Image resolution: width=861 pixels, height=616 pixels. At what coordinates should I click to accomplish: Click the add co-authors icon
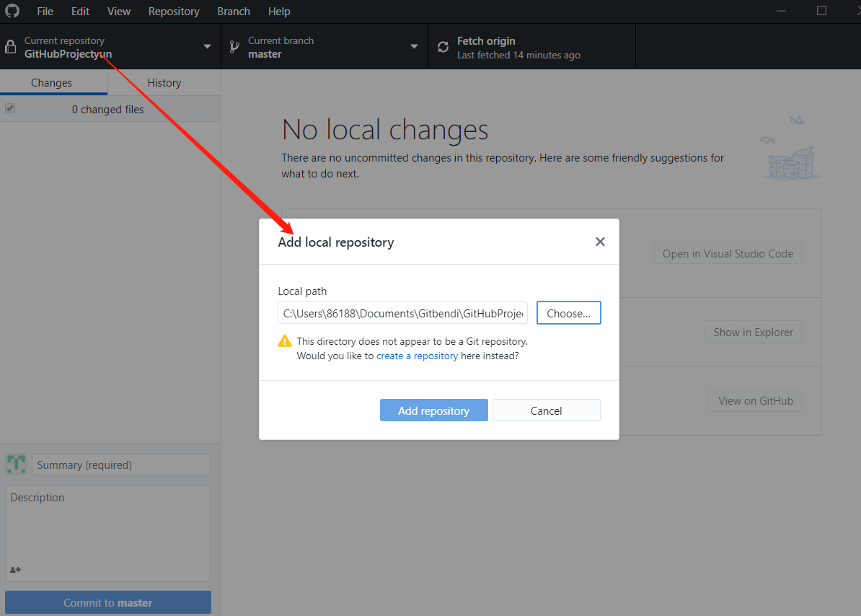coord(15,570)
